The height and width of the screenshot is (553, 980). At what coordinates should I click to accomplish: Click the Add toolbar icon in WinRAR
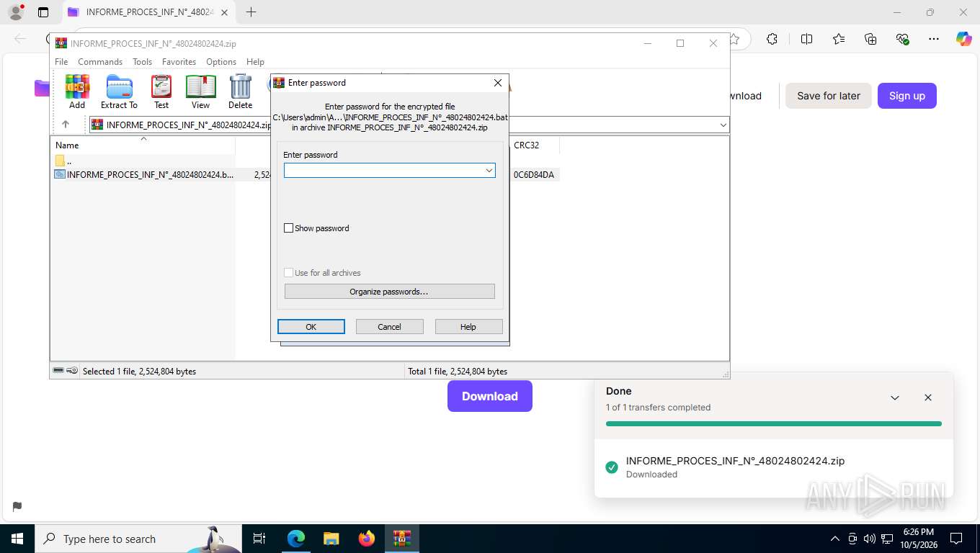(x=77, y=91)
